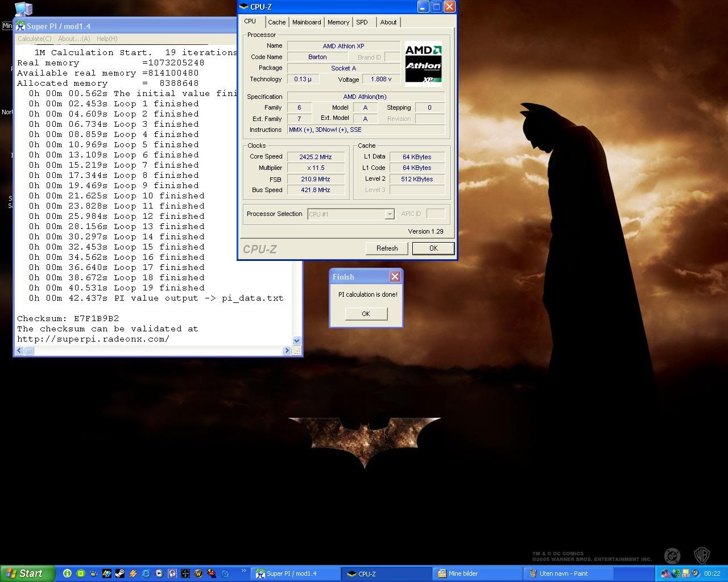728x582 pixels.
Task: Click the faint blue clock quick launch icon
Action: pos(225,573)
